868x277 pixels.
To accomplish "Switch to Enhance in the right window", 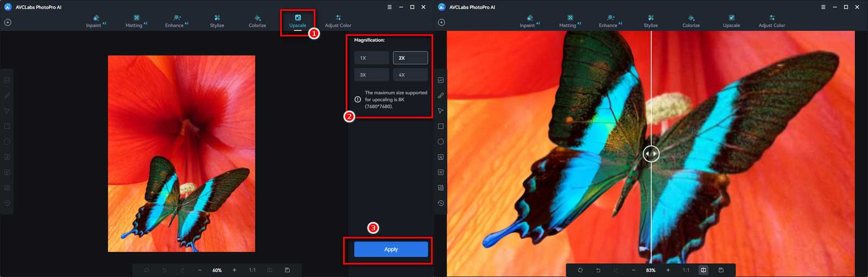I will click(610, 21).
